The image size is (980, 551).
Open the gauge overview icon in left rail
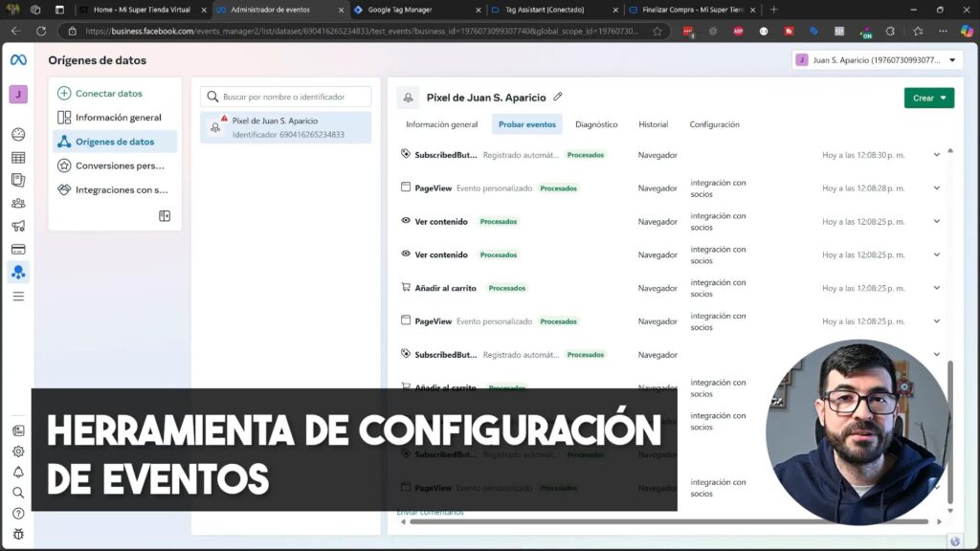click(x=18, y=134)
